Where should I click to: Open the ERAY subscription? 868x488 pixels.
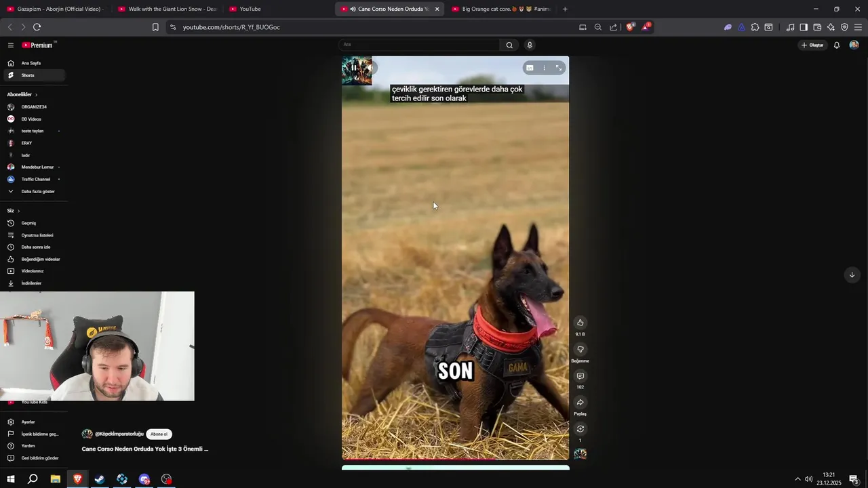click(x=35, y=143)
